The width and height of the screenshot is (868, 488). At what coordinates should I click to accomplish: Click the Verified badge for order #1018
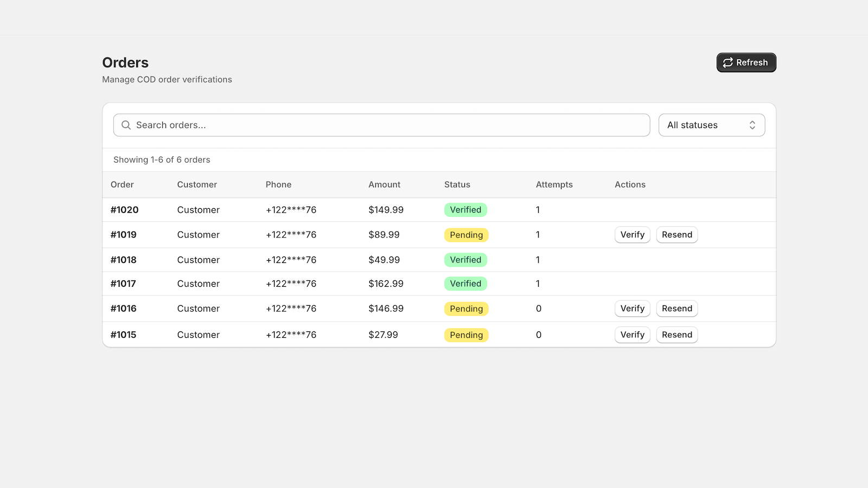pos(465,260)
